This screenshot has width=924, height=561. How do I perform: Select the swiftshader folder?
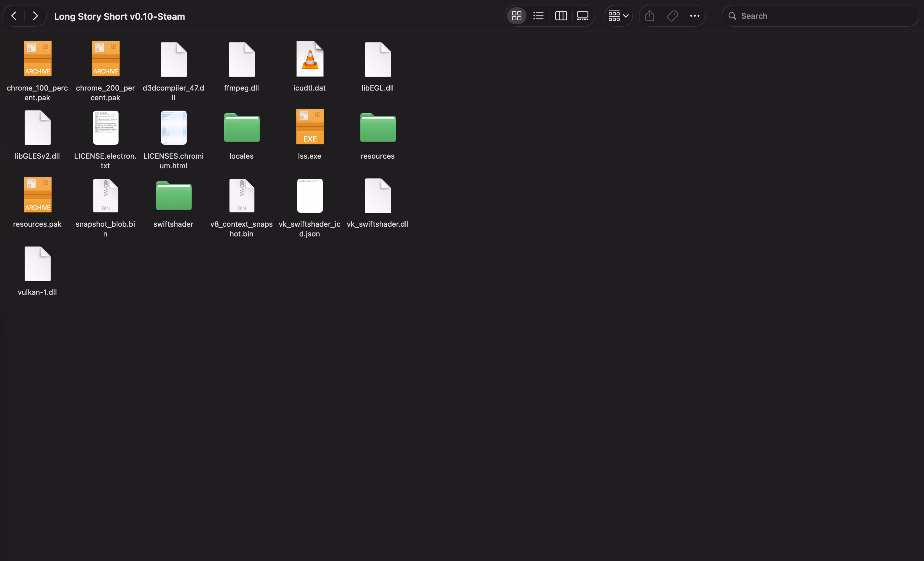point(174,196)
